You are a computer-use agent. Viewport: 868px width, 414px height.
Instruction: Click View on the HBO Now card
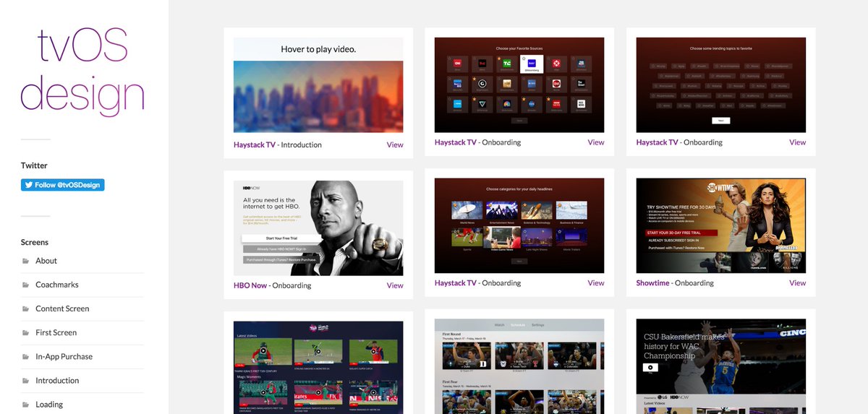coord(395,285)
